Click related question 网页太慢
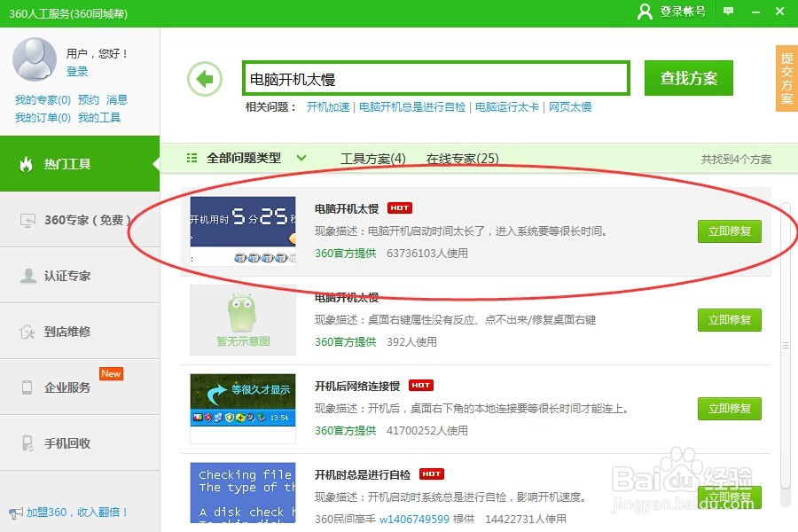 click(x=570, y=107)
